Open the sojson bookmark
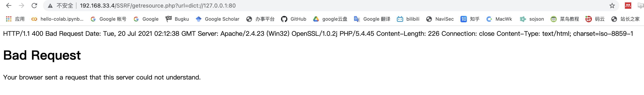This screenshot has height=95, width=644. 532,19
